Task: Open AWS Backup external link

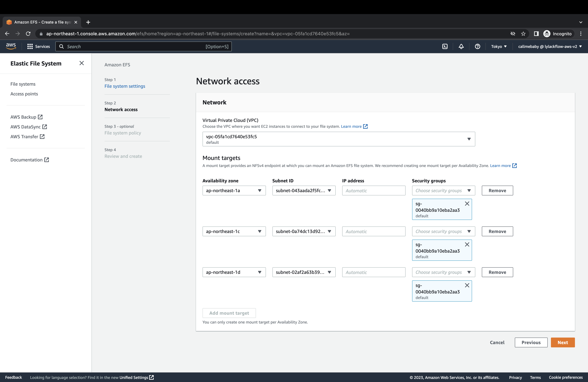Action: [26, 117]
